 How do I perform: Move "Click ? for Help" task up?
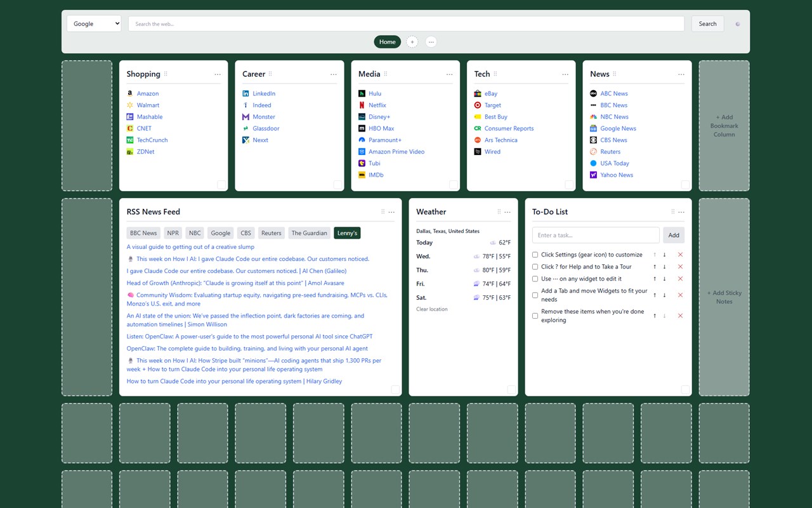655,267
